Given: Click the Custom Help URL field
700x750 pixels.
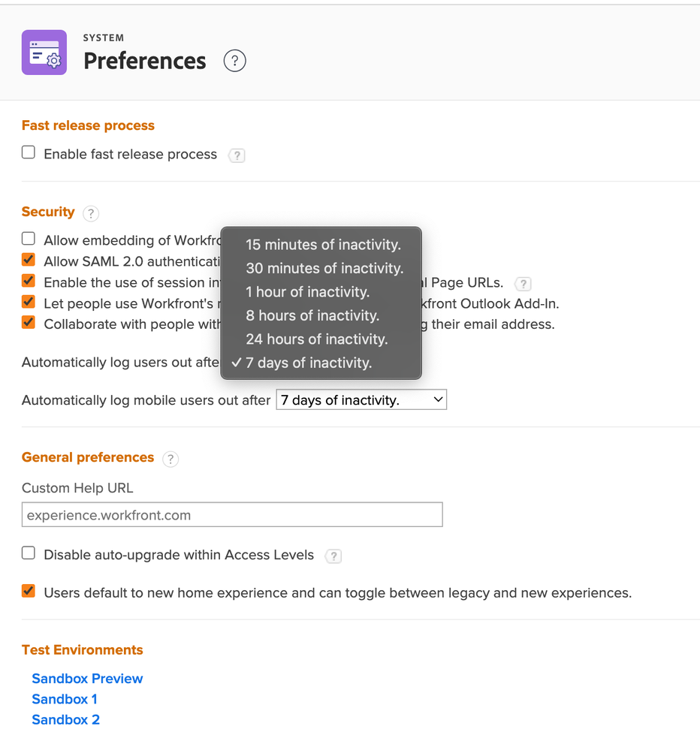Looking at the screenshot, I should [232, 515].
